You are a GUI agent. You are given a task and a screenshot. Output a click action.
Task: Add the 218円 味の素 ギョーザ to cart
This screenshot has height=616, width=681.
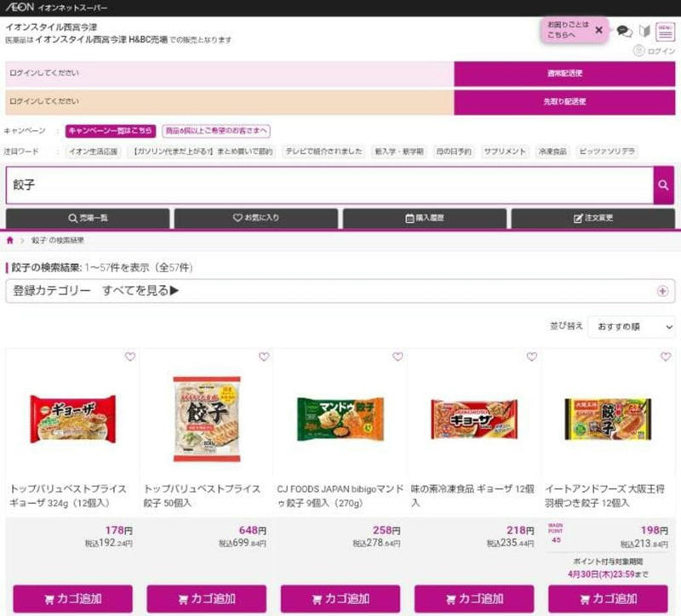click(474, 599)
